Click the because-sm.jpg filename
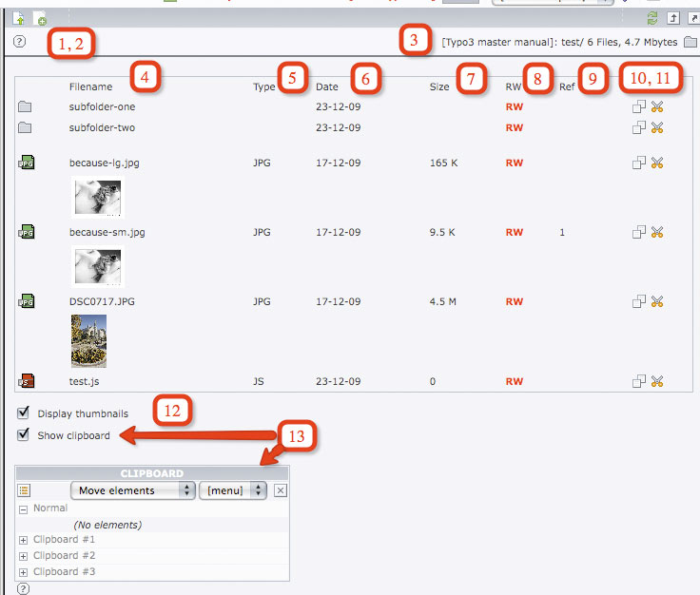The width and height of the screenshot is (700, 595). tap(107, 232)
